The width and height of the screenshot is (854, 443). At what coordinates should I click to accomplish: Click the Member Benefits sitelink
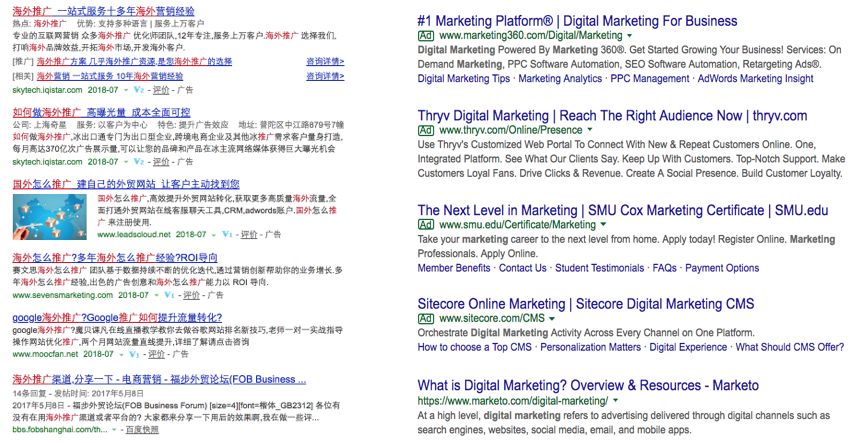[454, 268]
